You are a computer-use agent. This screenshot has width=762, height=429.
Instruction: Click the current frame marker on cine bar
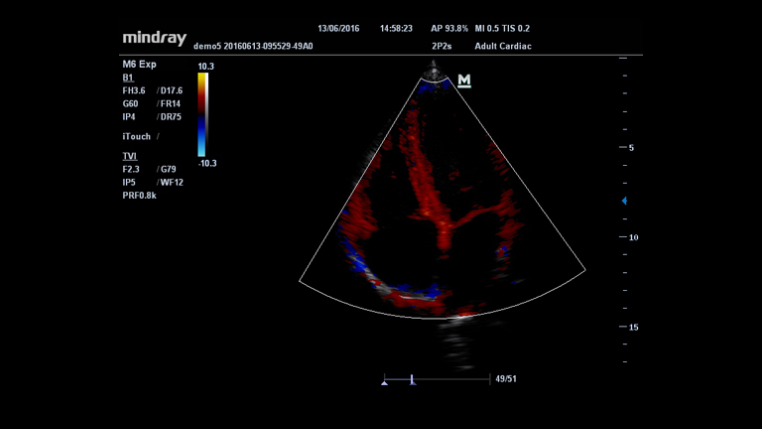click(411, 381)
